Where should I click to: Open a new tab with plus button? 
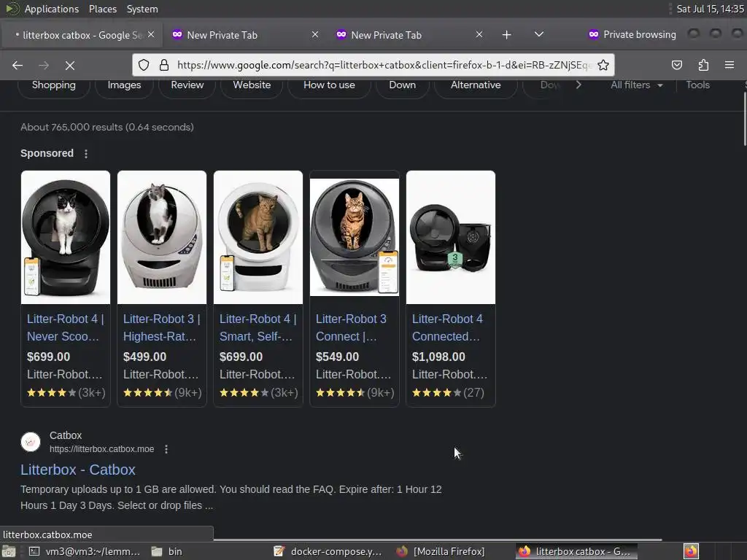pyautogui.click(x=506, y=35)
